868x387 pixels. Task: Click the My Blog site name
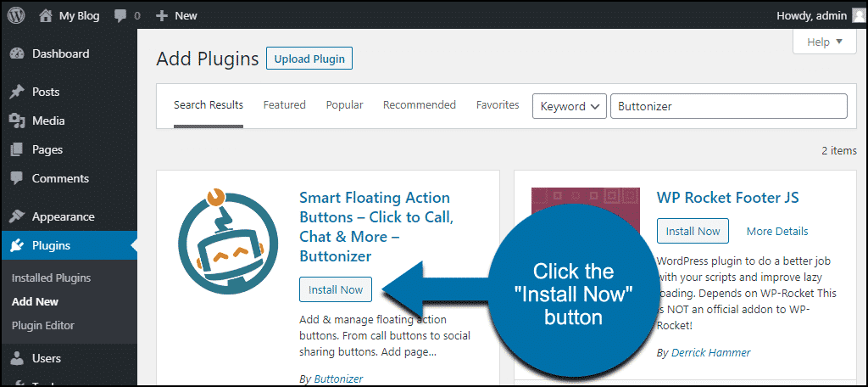79,16
